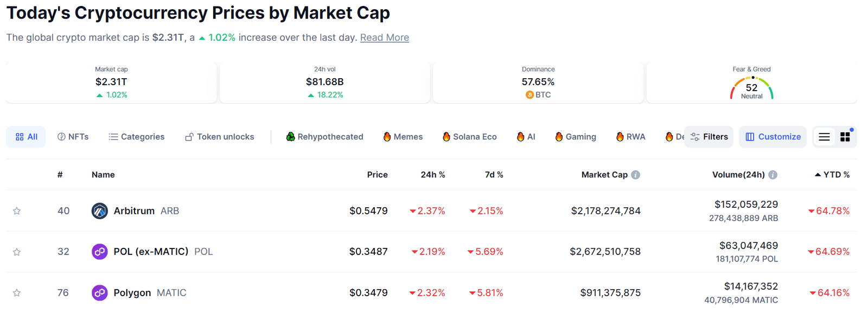
Task: Switch to the All tab
Action: tap(26, 137)
